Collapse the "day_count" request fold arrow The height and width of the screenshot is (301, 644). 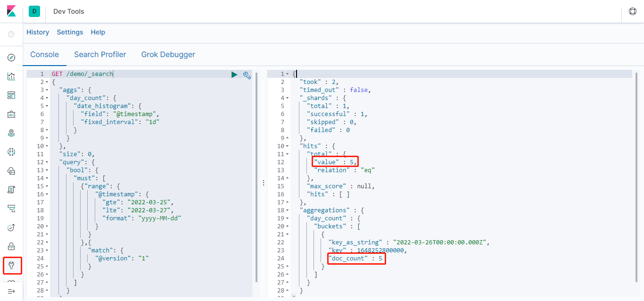click(x=47, y=98)
